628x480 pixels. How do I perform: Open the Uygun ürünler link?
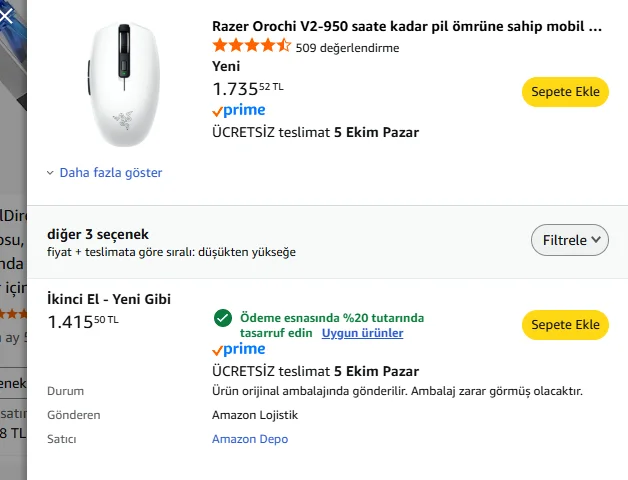tap(362, 333)
